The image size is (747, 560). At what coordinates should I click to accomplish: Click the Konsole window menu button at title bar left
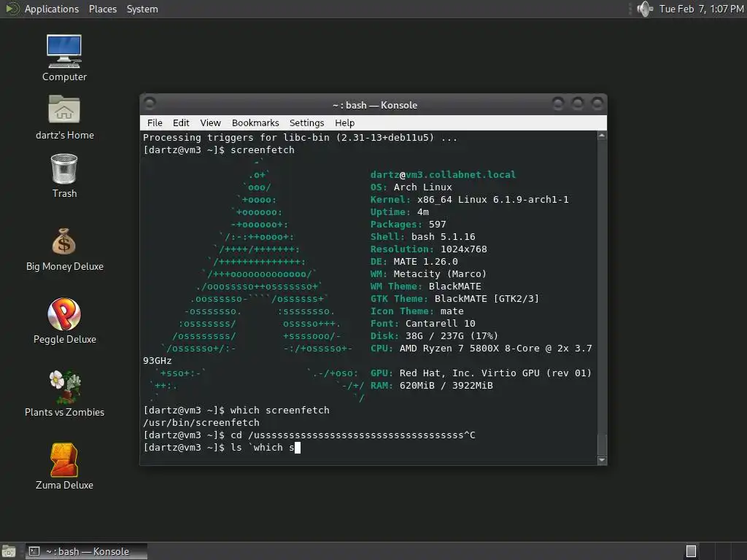click(x=150, y=103)
